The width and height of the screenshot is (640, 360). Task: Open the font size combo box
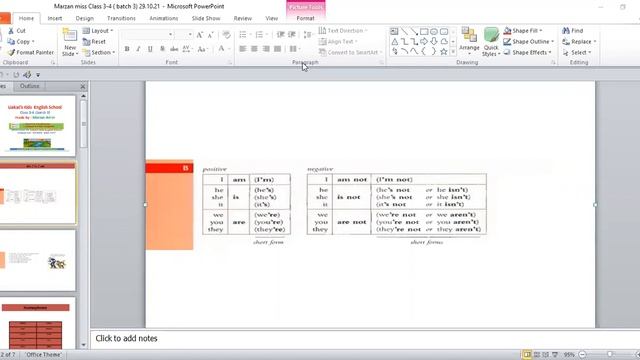184,35
